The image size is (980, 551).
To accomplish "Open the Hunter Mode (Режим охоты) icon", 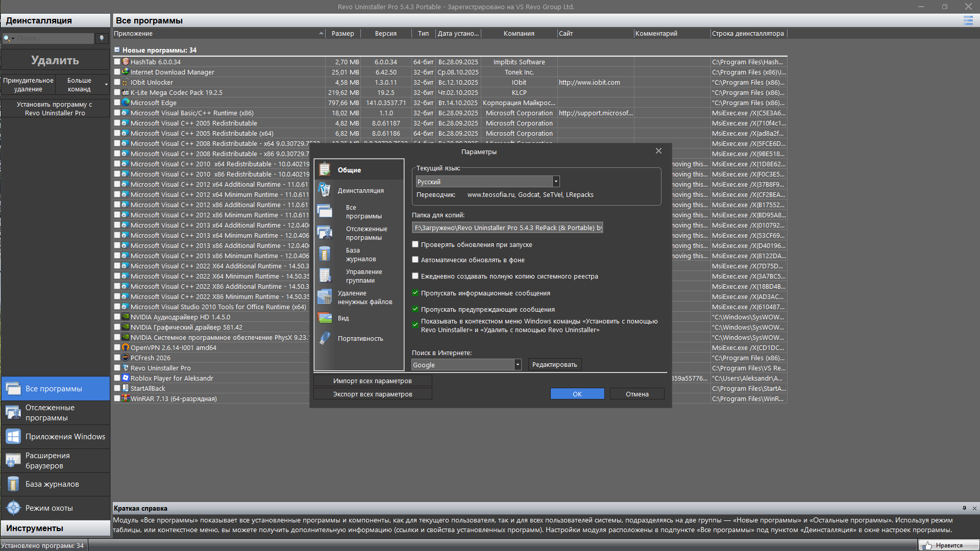I will [x=13, y=508].
